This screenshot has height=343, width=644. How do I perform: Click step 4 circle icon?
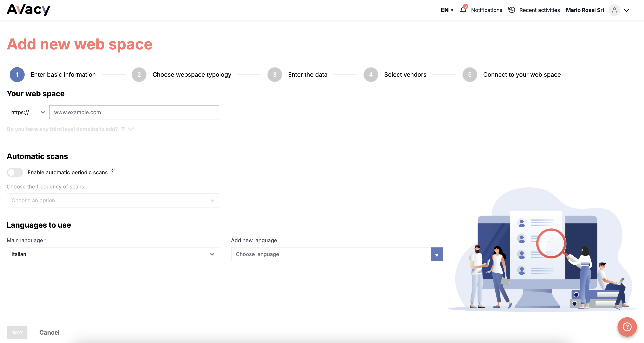click(x=371, y=74)
